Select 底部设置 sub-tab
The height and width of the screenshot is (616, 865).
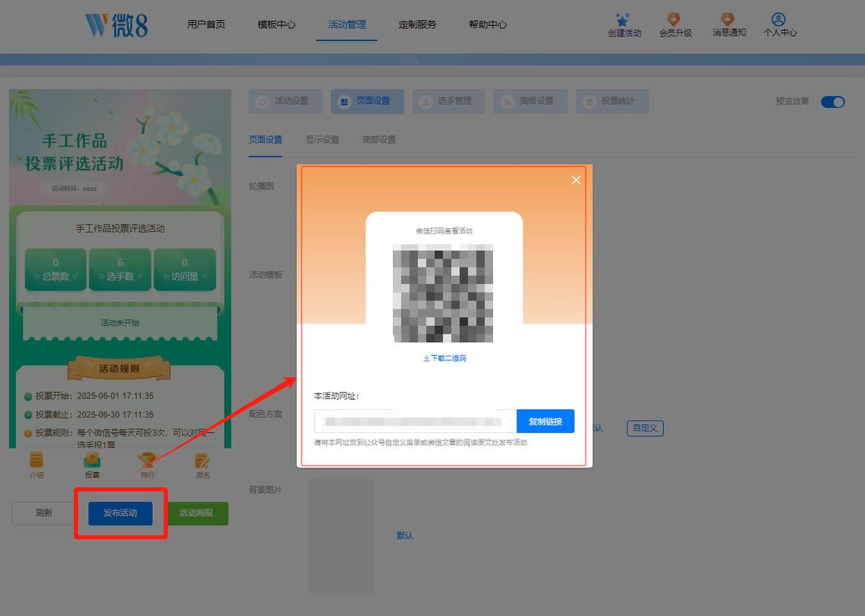pyautogui.click(x=379, y=140)
